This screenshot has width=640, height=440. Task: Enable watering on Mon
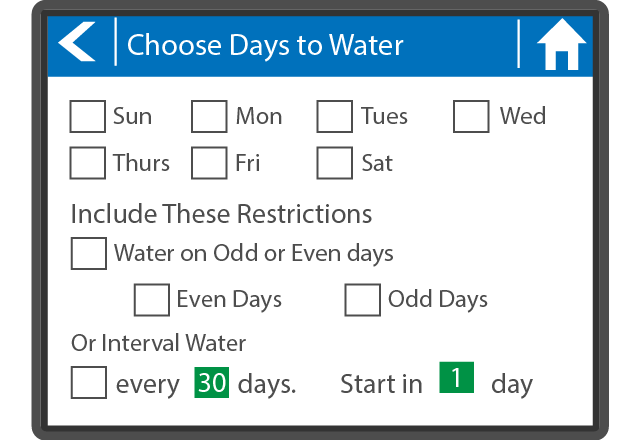tap(209, 116)
